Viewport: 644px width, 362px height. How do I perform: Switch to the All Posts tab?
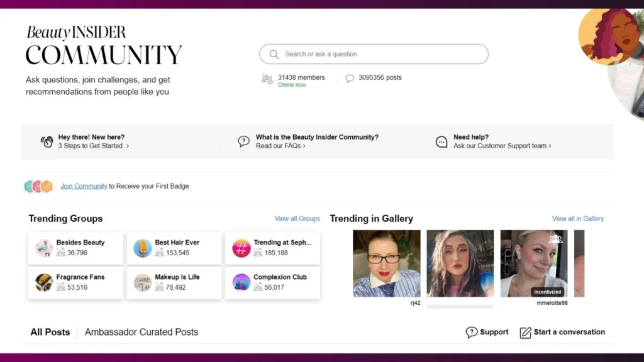pos(50,332)
